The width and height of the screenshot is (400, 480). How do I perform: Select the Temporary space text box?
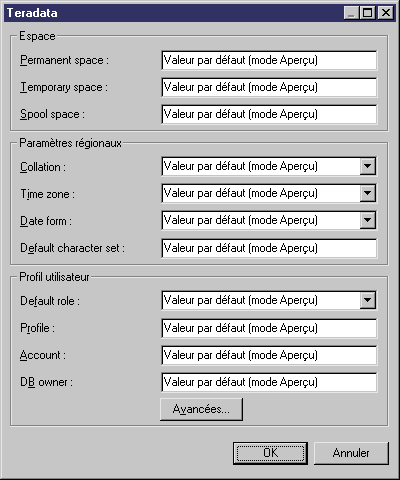point(269,87)
